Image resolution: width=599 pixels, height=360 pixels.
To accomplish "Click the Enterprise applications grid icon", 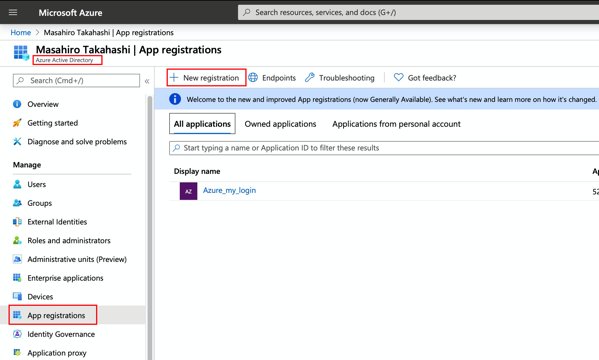I will click(17, 278).
